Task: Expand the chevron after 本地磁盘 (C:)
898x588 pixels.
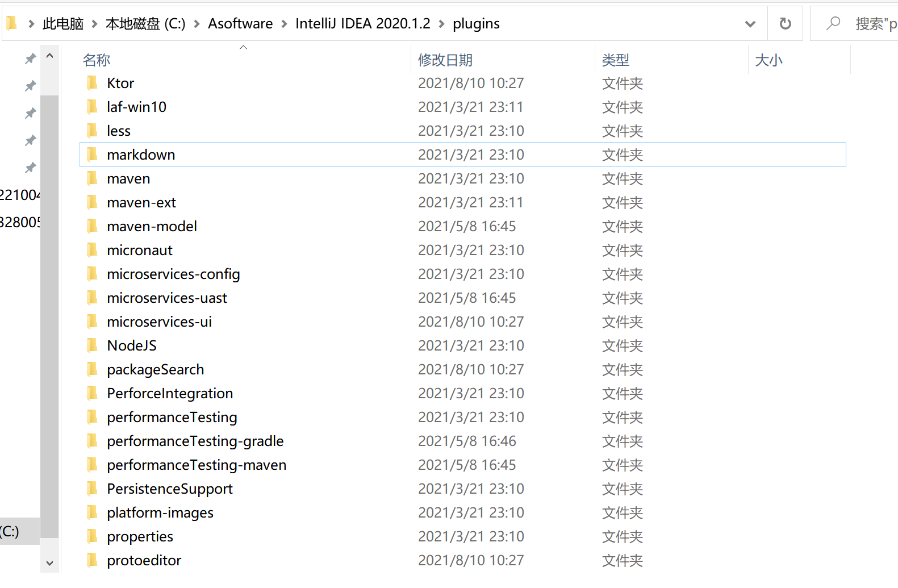Action: pos(197,24)
